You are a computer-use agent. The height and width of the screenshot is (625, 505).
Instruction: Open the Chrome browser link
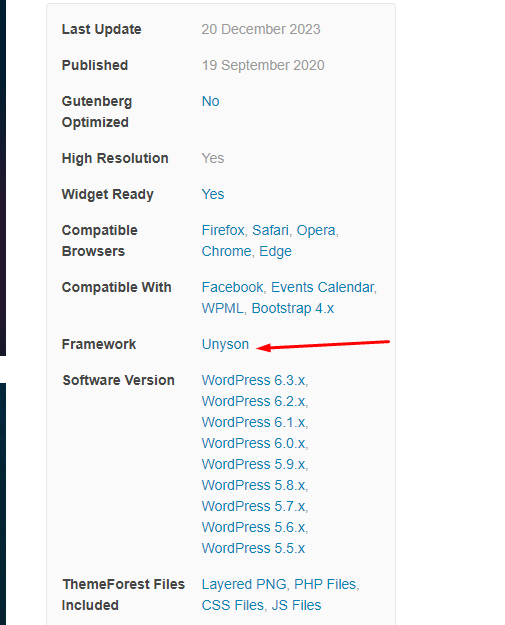tap(226, 252)
